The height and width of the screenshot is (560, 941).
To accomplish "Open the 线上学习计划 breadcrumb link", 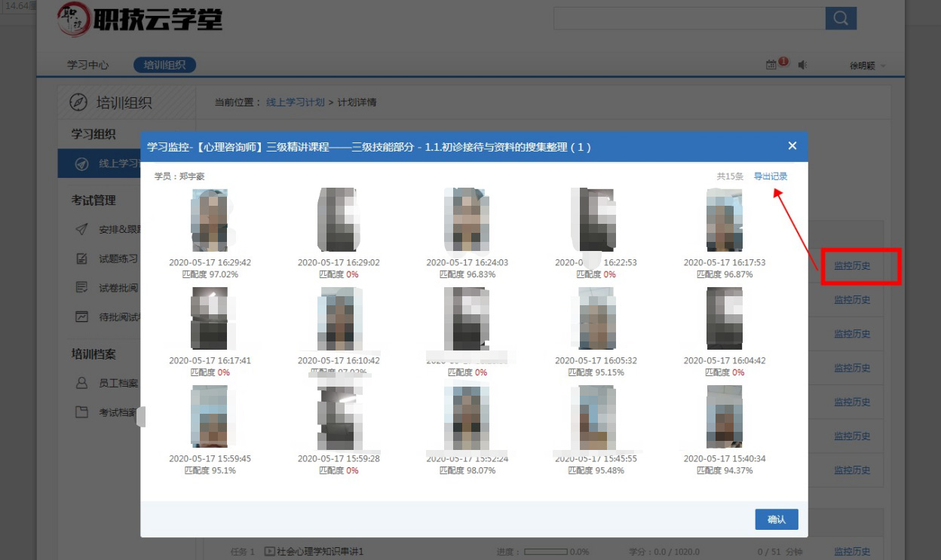I will coord(295,102).
